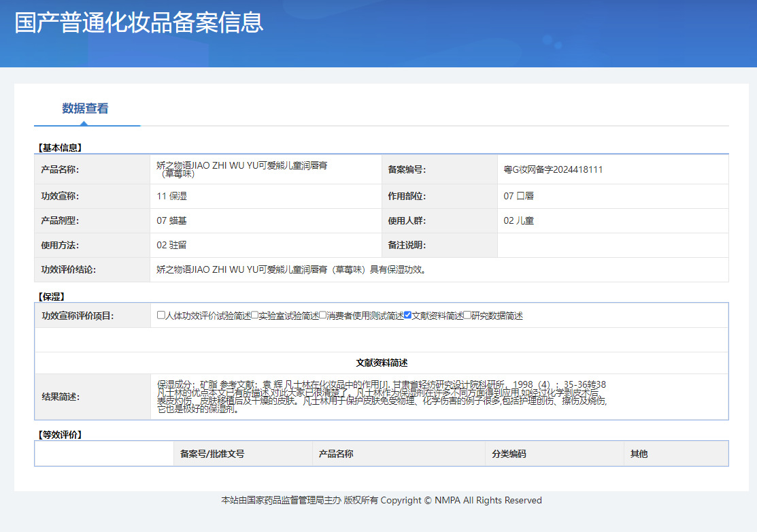Image resolution: width=757 pixels, height=532 pixels.
Task: Click the NMPA copyright footer text
Action: (x=382, y=500)
